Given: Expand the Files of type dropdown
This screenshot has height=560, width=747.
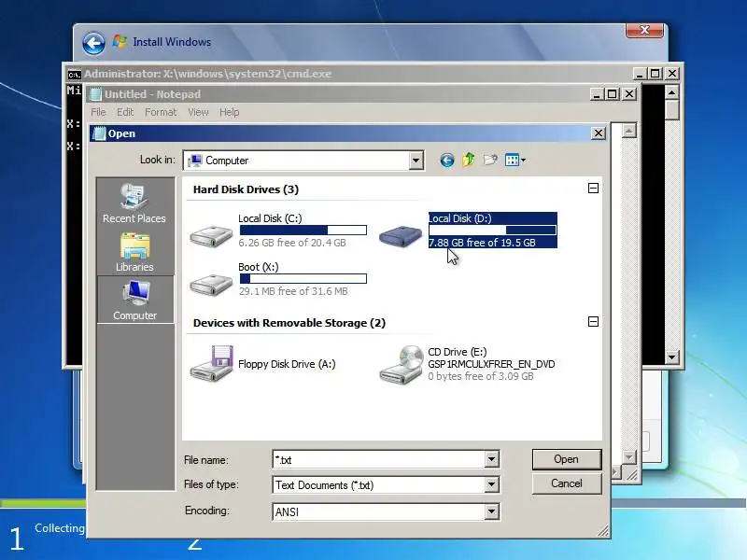Looking at the screenshot, I should tap(492, 484).
